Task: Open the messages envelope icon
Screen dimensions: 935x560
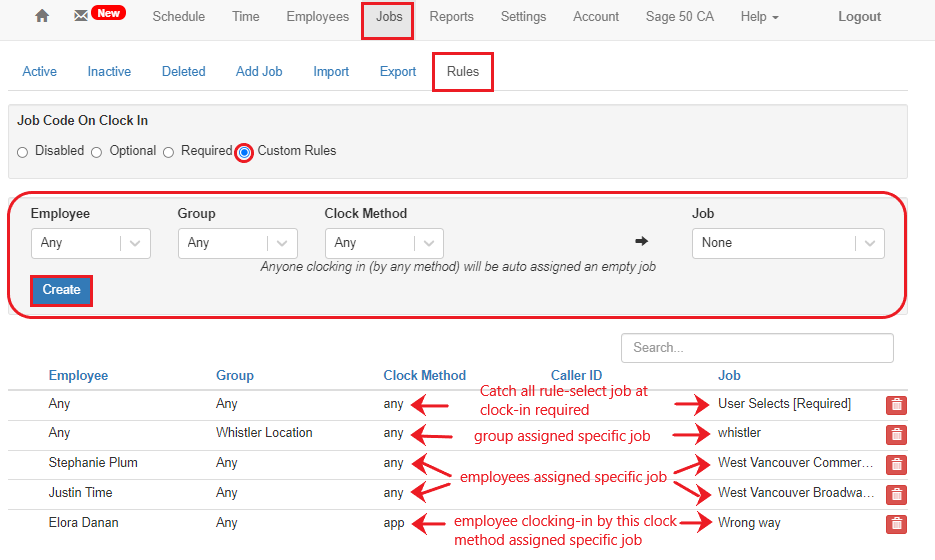Action: coord(81,16)
